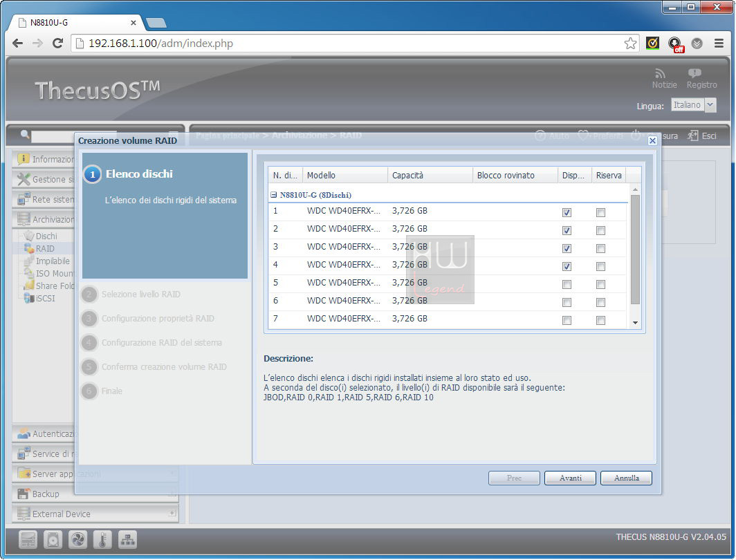Uncheck Disp. checkbox for disk 1
Image resolution: width=736 pixels, height=560 pixels.
click(567, 212)
